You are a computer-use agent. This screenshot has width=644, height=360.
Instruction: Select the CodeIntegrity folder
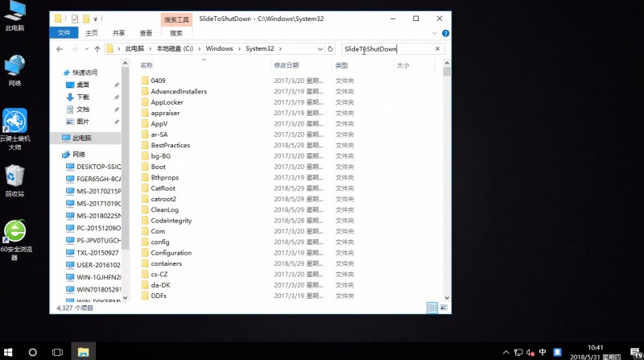pos(171,221)
